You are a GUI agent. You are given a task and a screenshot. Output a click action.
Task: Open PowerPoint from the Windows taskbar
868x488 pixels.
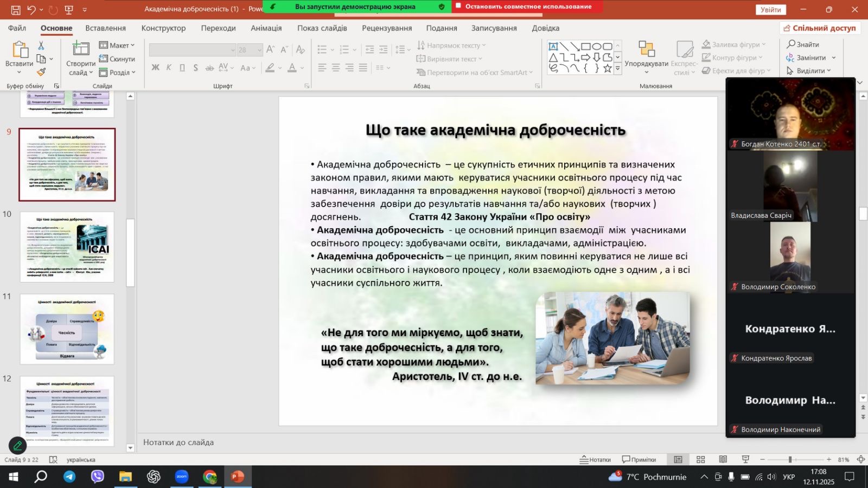(x=237, y=477)
